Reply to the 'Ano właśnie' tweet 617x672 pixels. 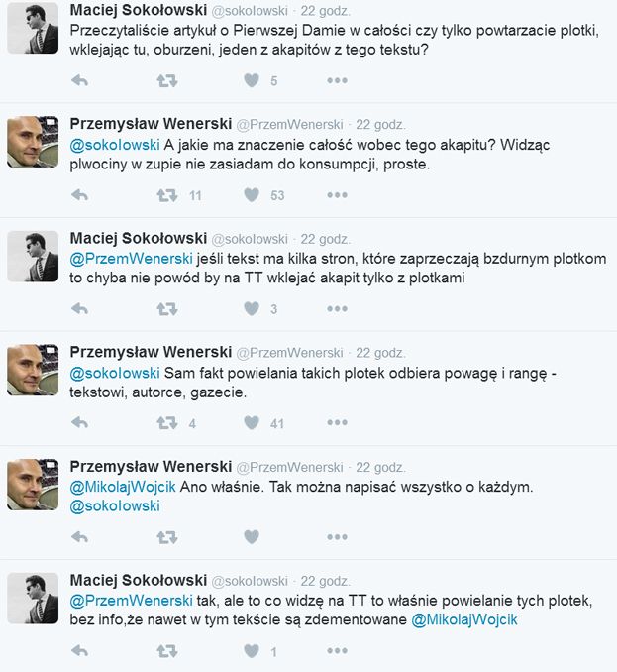(79, 537)
